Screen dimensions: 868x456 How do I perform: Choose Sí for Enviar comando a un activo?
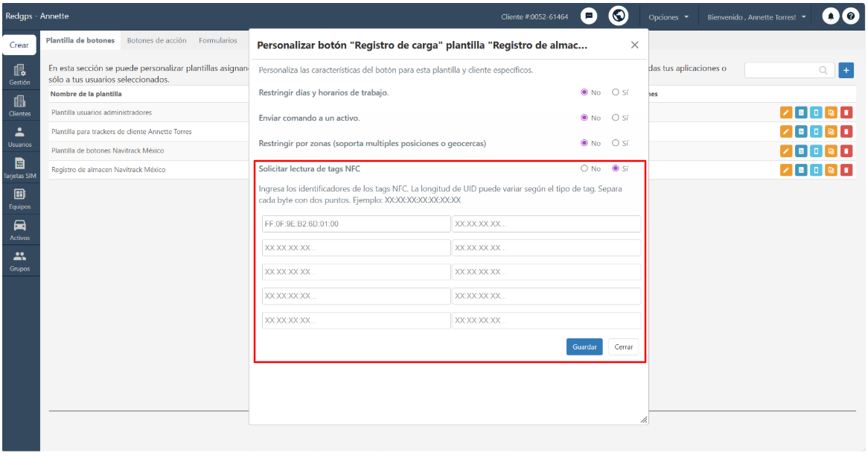(615, 118)
